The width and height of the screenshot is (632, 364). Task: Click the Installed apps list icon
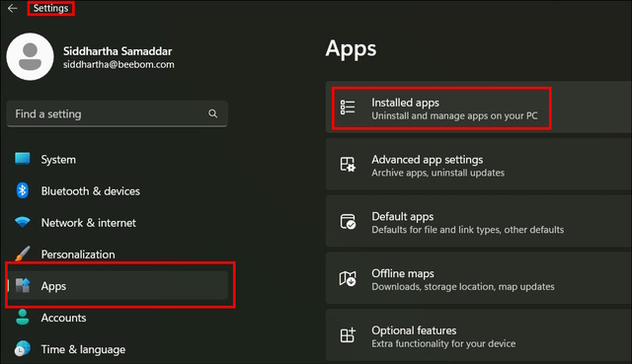pyautogui.click(x=348, y=108)
